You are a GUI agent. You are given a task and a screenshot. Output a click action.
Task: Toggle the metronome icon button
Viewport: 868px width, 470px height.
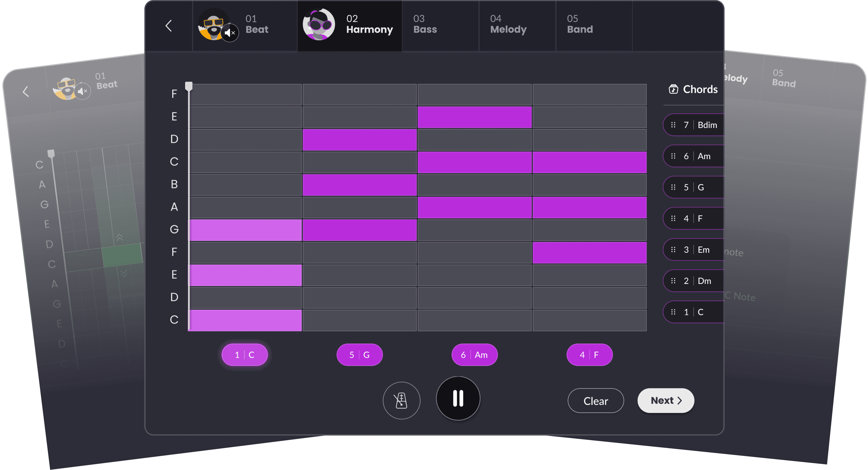[x=401, y=401]
